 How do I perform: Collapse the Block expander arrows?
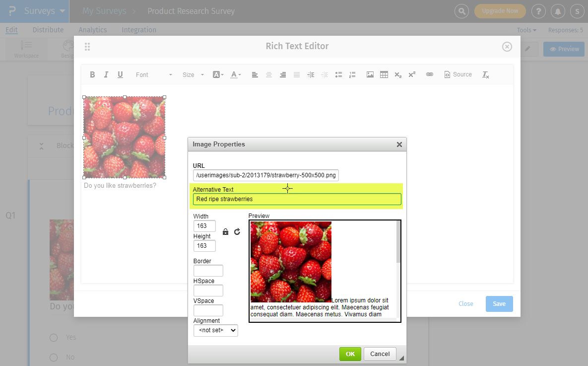pos(42,146)
